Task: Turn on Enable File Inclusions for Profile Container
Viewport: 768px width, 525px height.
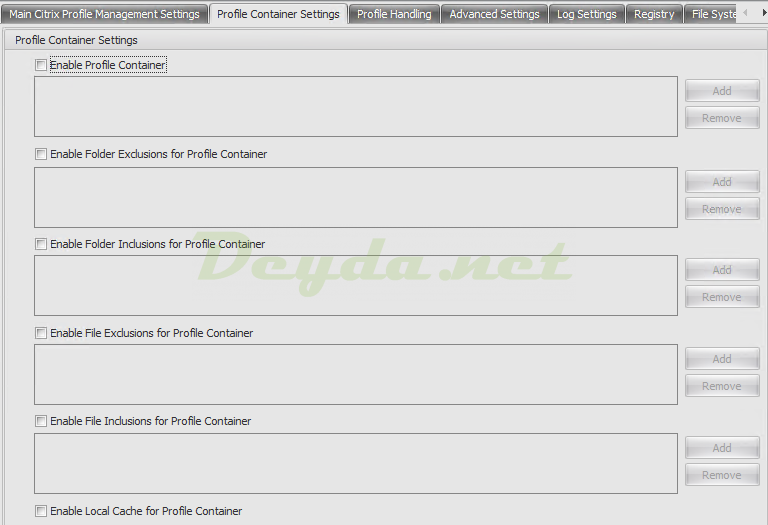Action: 41,422
